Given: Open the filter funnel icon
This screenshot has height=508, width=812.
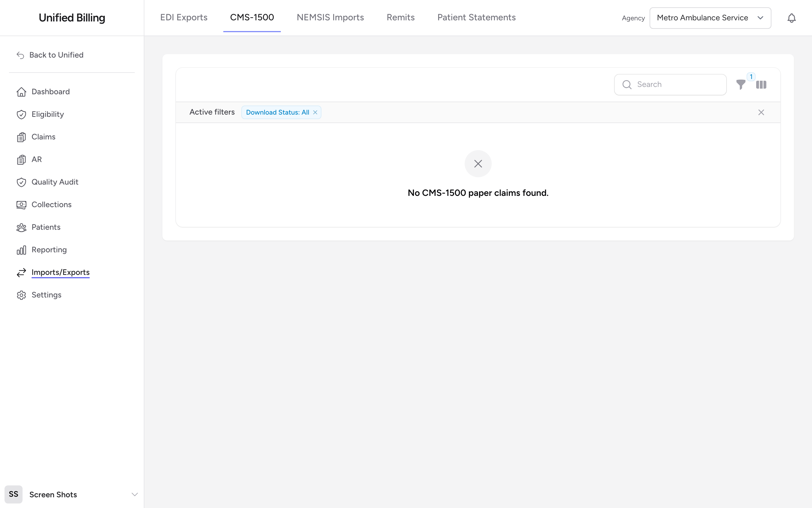Looking at the screenshot, I should point(741,85).
